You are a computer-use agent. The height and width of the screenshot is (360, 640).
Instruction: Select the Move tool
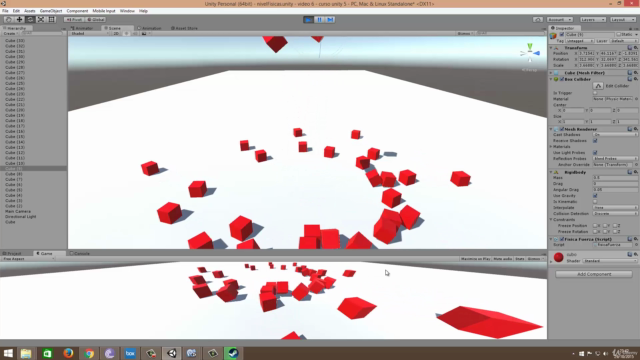pyautogui.click(x=19, y=20)
